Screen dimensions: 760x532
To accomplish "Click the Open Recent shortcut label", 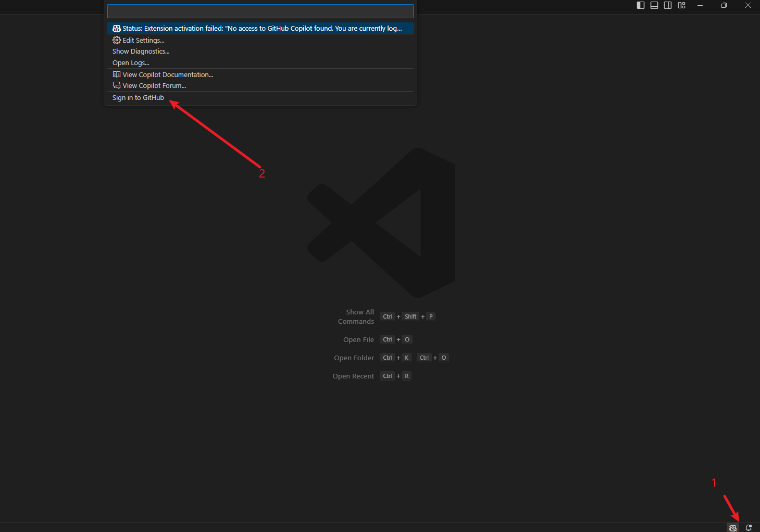I will [354, 376].
